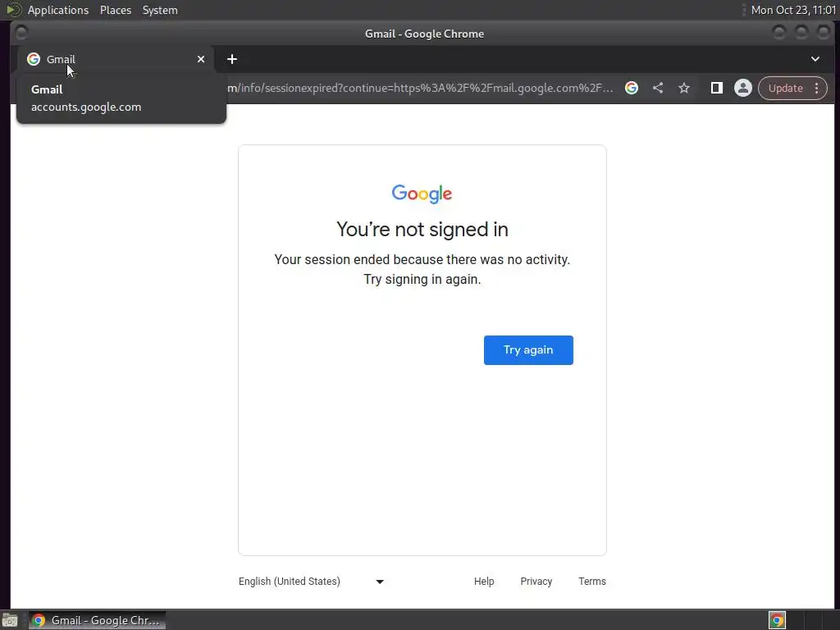Click Chrome icon in bottom-right tray
The image size is (840, 630).
coord(777,620)
